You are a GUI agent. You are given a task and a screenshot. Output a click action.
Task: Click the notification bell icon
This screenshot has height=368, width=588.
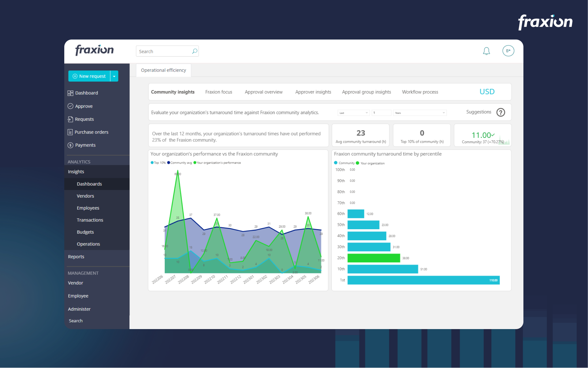[486, 51]
